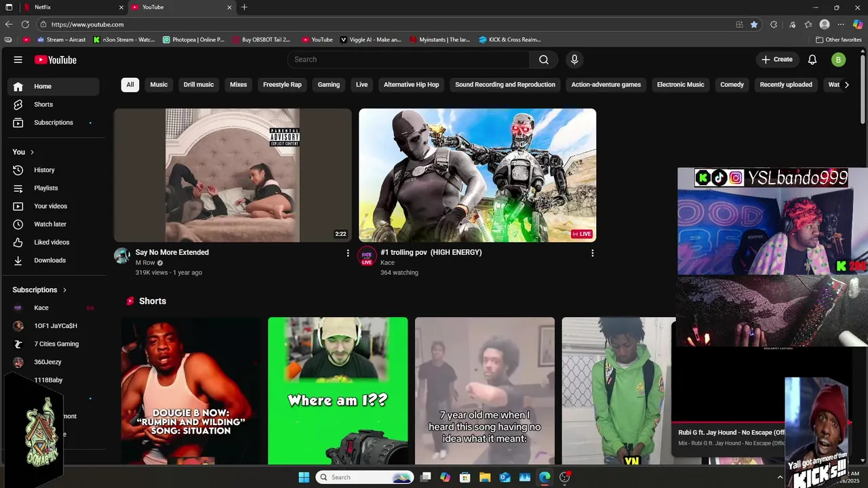Select the Drill music chip

(199, 85)
